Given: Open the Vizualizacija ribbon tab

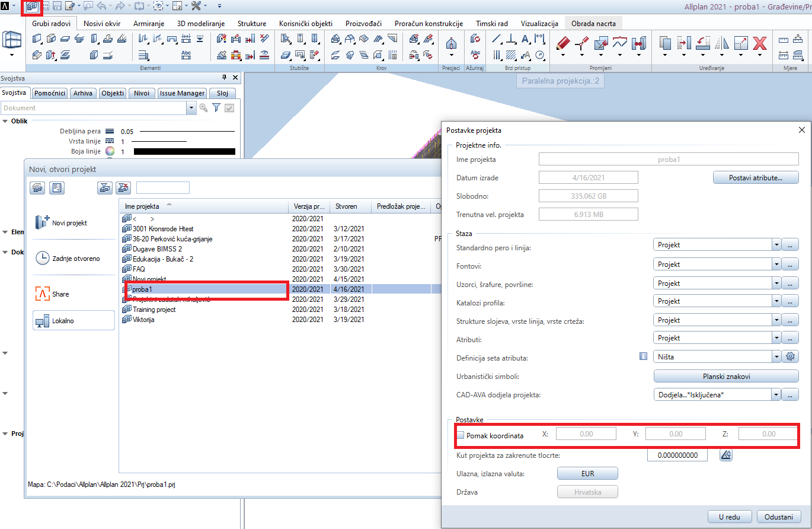Looking at the screenshot, I should 539,24.
